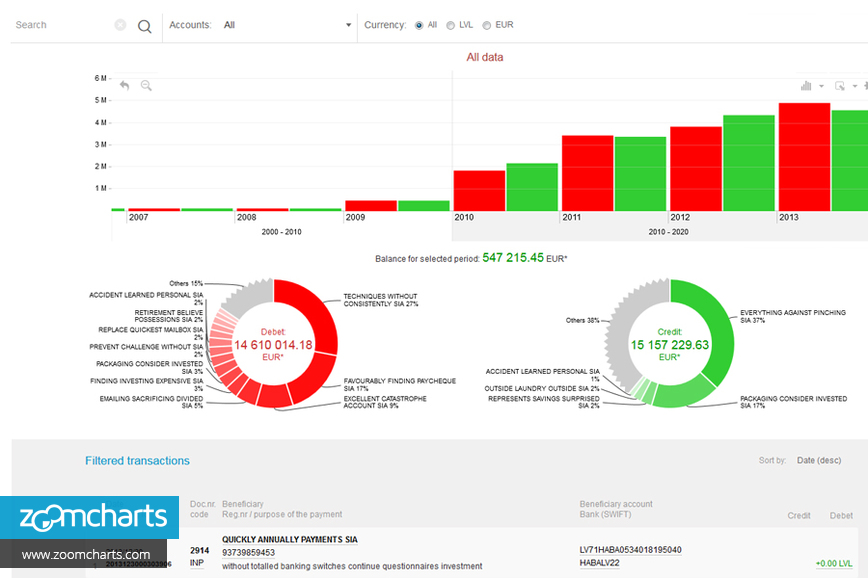The height and width of the screenshot is (578, 868).
Task: Click the chart zoom out icon
Action: 146,86
